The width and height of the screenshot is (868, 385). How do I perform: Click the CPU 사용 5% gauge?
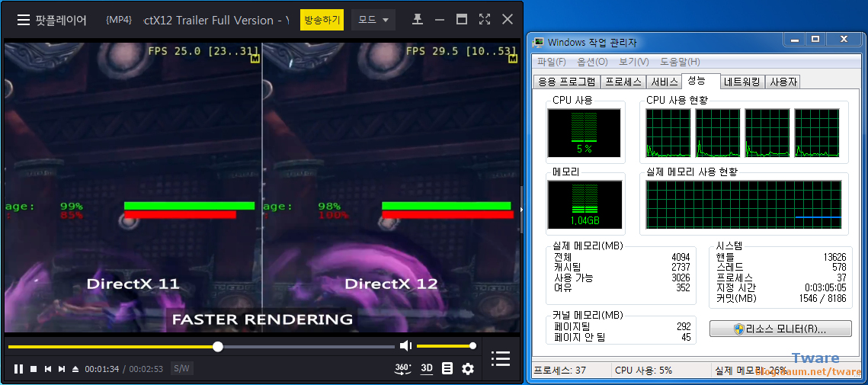coord(584,133)
